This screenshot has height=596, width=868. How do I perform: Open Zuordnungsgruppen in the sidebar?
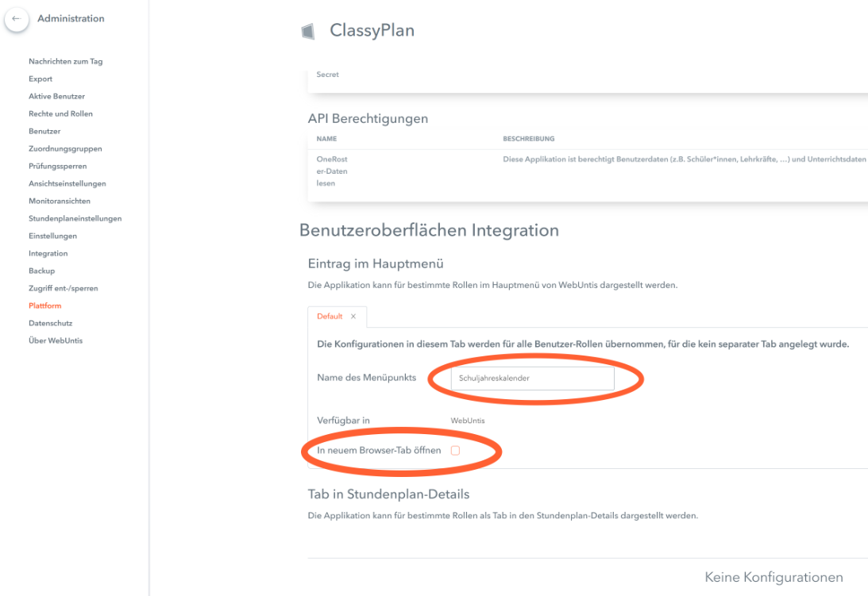point(65,149)
